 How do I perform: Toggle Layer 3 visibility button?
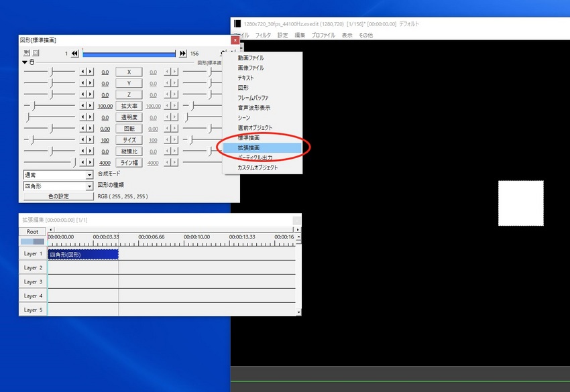pyautogui.click(x=33, y=282)
